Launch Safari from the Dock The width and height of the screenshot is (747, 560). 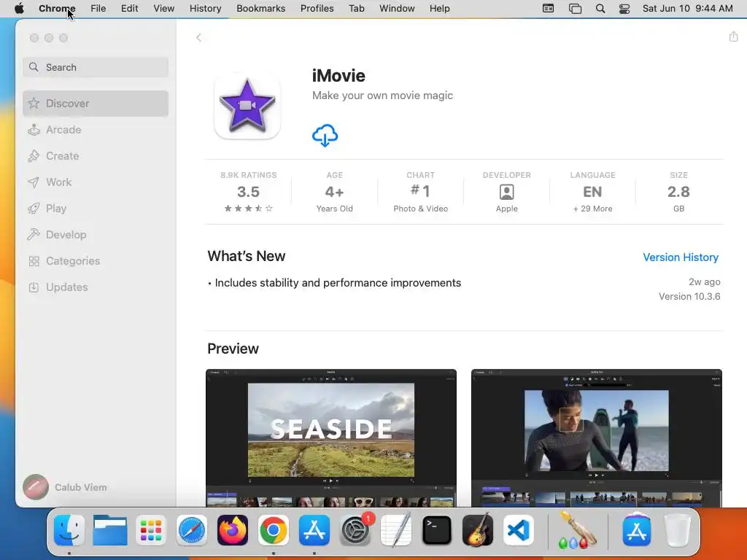pos(192,530)
